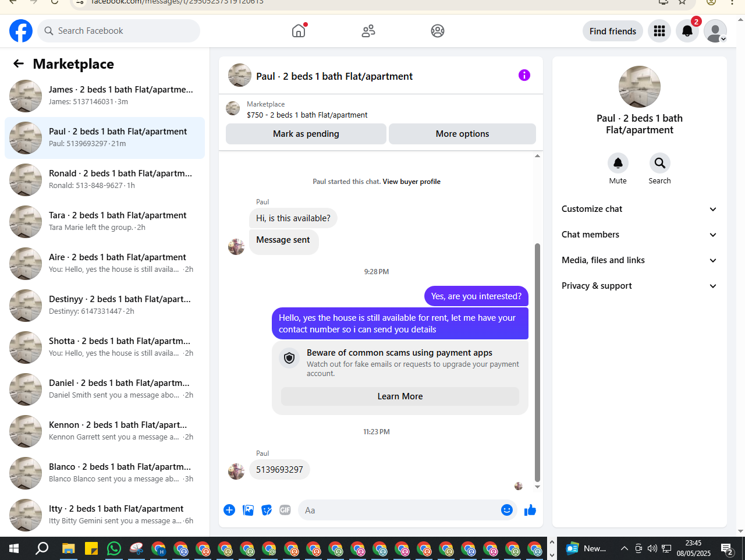Send a thumbs-up like
This screenshot has height=560, width=745.
click(530, 510)
